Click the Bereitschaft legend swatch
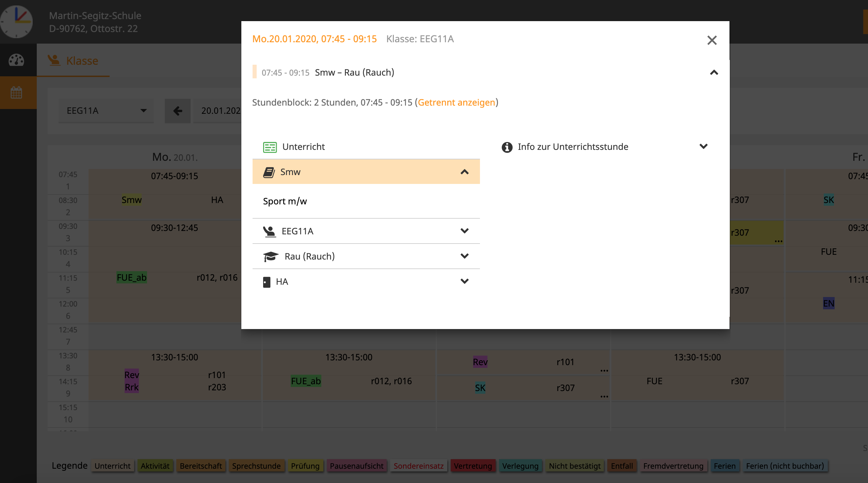The width and height of the screenshot is (868, 483). (x=200, y=466)
